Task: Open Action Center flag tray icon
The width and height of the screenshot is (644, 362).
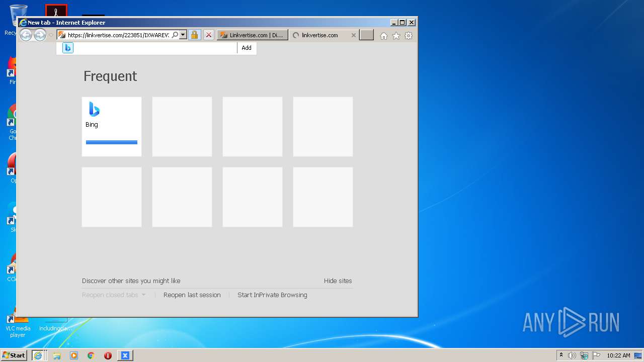Action: (x=596, y=355)
